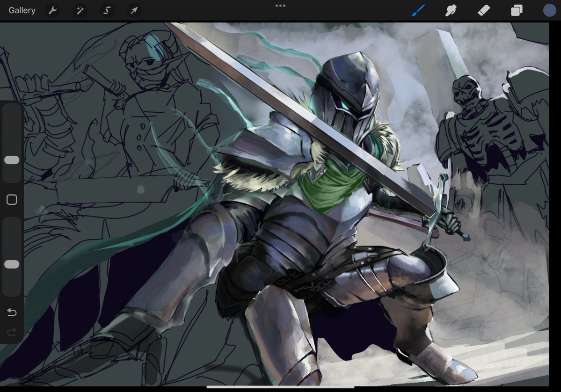Click the brush opacity slider handle
The image size is (561, 392).
[x=12, y=264]
